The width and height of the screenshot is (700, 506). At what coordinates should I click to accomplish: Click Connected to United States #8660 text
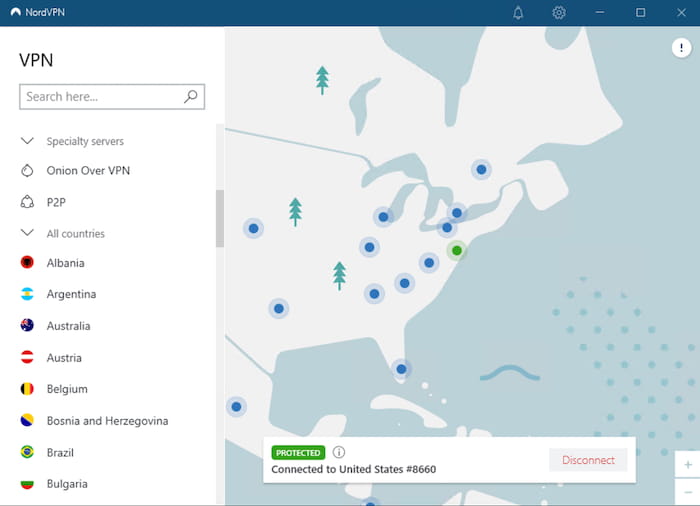pos(354,469)
